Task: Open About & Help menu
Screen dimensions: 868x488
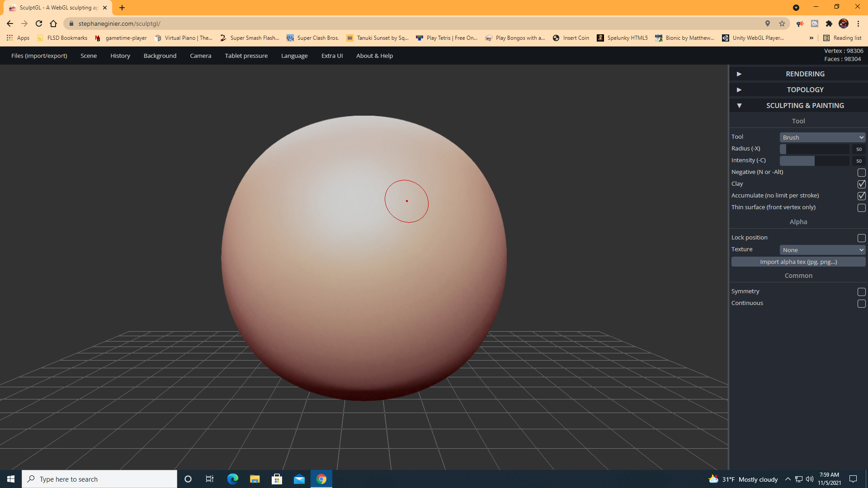Action: 375,56
